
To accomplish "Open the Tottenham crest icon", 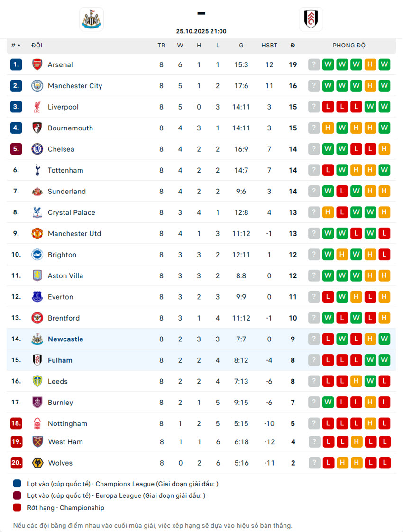I will (x=37, y=170).
